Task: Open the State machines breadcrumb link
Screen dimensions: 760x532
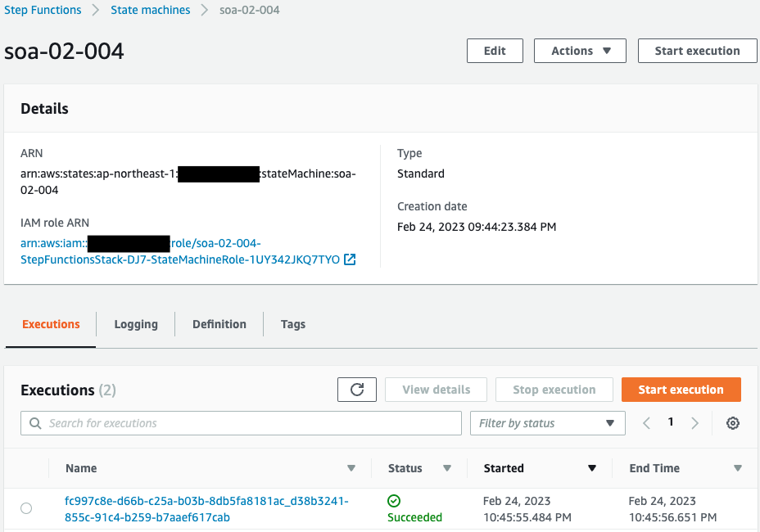Action: 150,10
